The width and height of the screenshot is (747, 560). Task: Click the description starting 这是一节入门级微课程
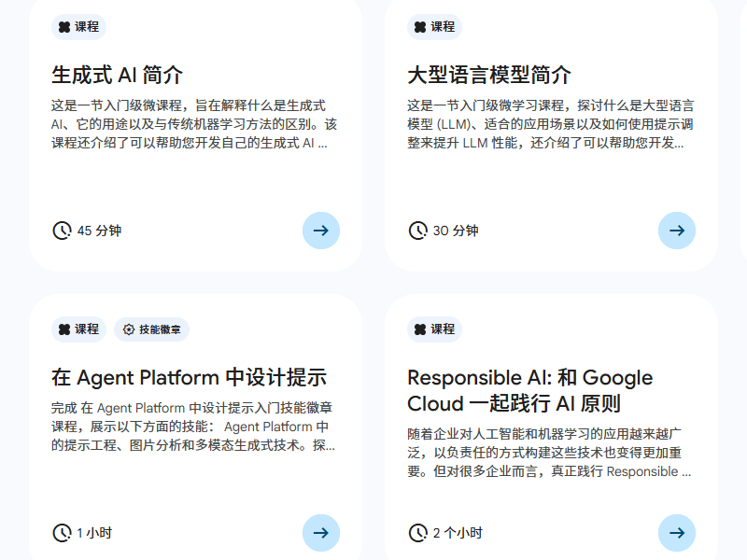pyautogui.click(x=194, y=124)
